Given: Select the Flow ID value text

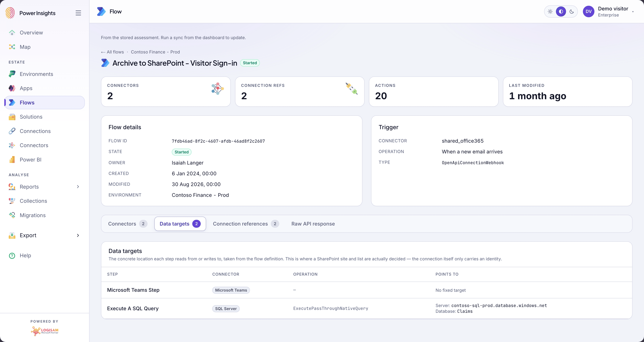Looking at the screenshot, I should pos(218,141).
